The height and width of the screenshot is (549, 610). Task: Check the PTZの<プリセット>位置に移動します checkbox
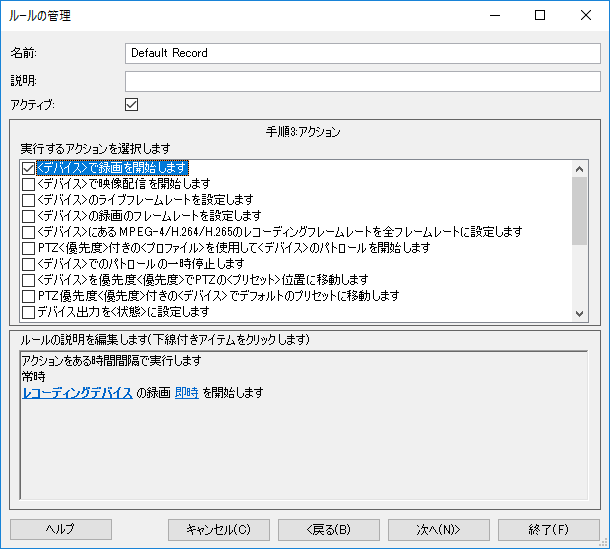[x=28, y=280]
